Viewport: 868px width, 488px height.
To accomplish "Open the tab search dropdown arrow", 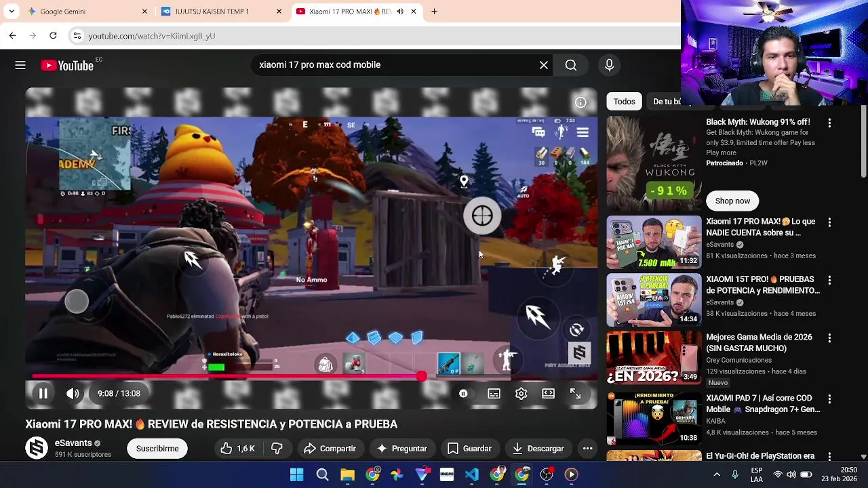I will (12, 12).
